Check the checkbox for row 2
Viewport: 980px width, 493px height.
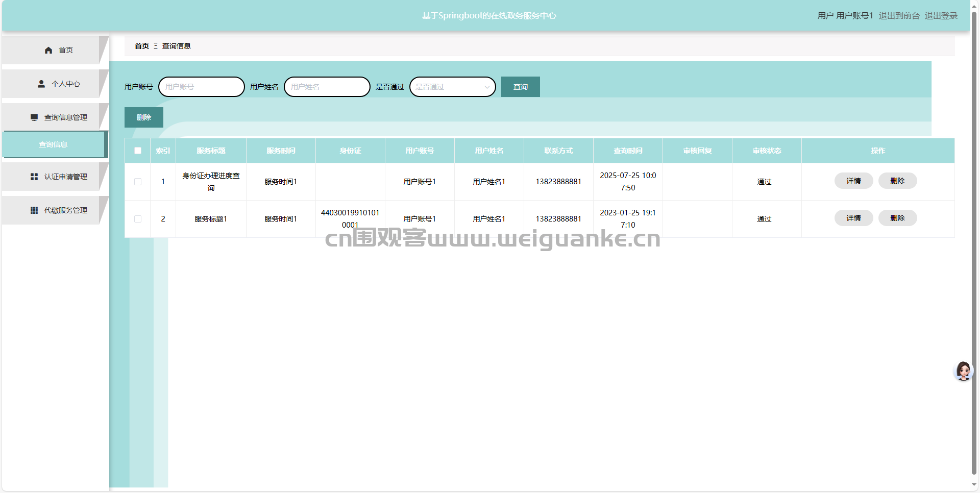coord(138,219)
